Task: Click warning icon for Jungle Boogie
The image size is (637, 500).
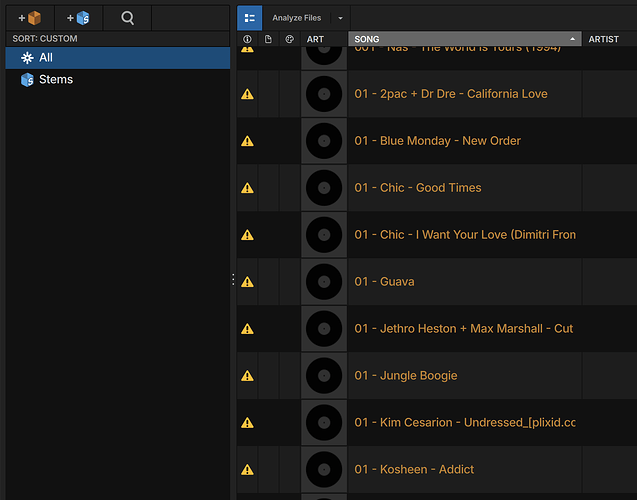Action: tap(247, 376)
